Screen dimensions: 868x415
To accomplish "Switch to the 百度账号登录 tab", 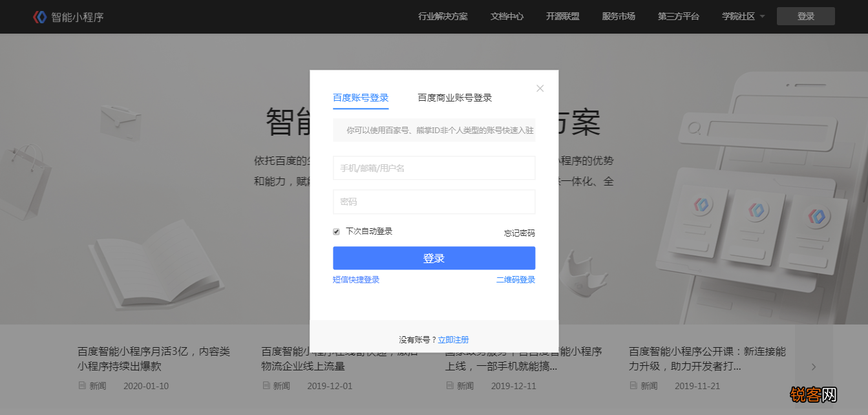I will [361, 98].
